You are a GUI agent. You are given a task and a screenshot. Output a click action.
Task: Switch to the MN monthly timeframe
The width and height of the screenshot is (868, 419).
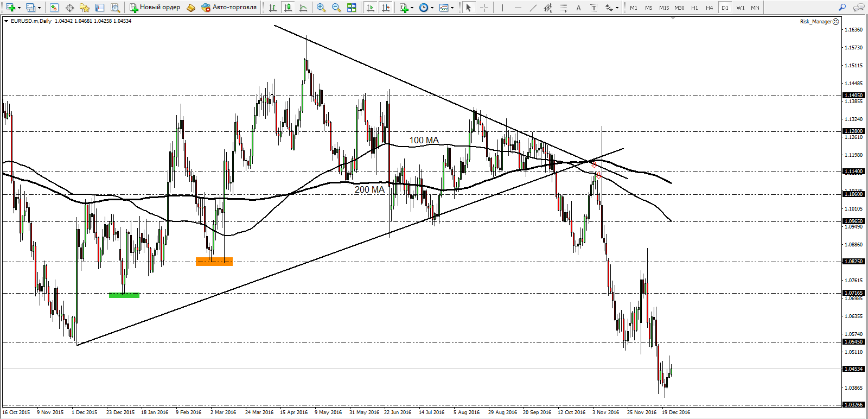[755, 8]
